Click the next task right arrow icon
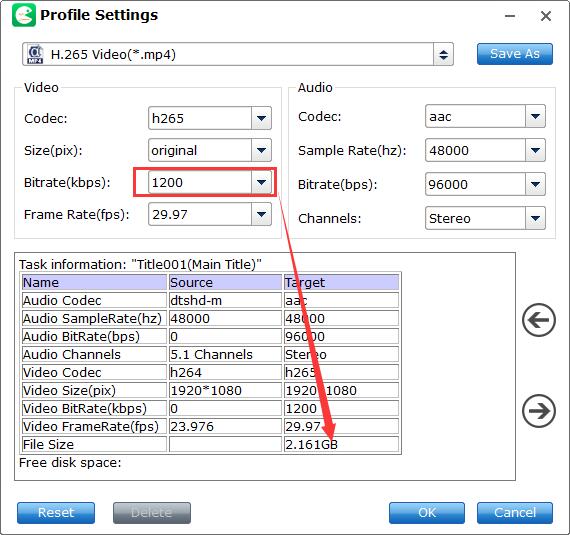 pos(539,411)
